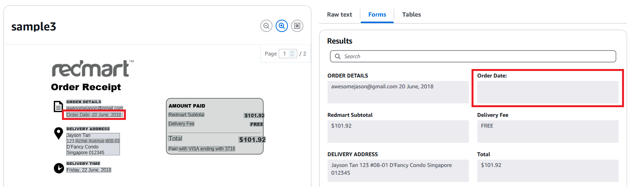
Task: Click the sample3 document title
Action: 34,27
